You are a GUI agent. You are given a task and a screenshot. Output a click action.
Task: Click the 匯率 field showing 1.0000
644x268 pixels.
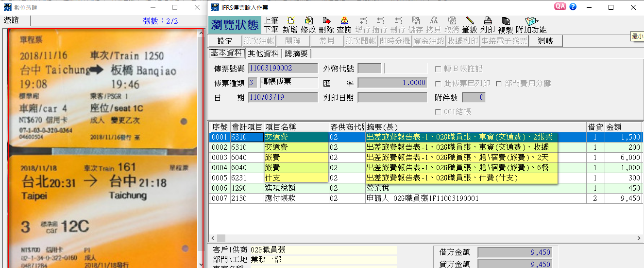(x=392, y=83)
